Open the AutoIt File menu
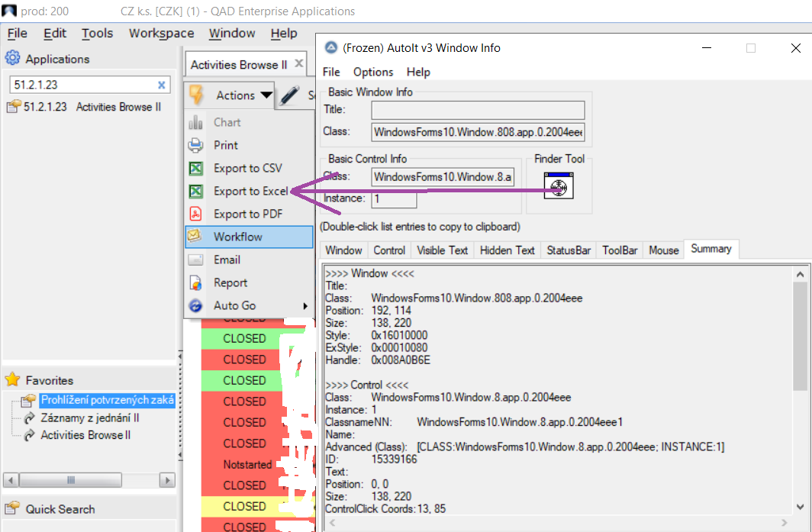 (331, 72)
